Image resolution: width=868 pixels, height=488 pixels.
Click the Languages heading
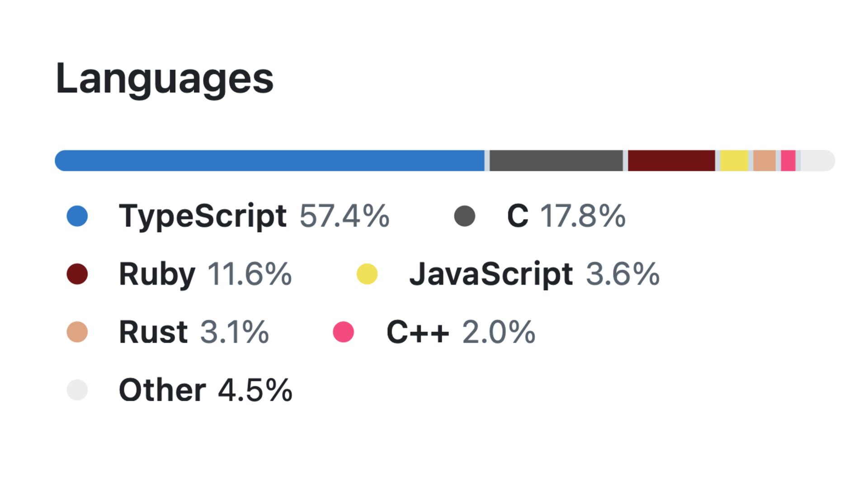point(165,79)
